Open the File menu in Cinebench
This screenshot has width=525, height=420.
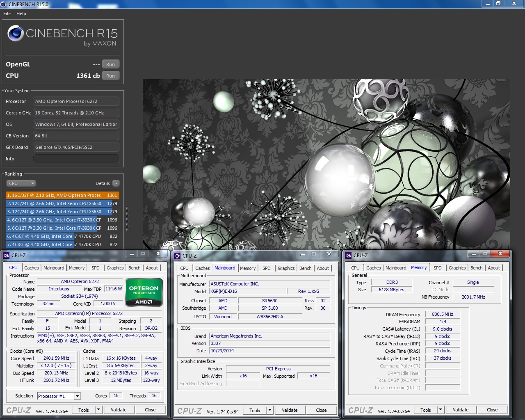coord(7,14)
